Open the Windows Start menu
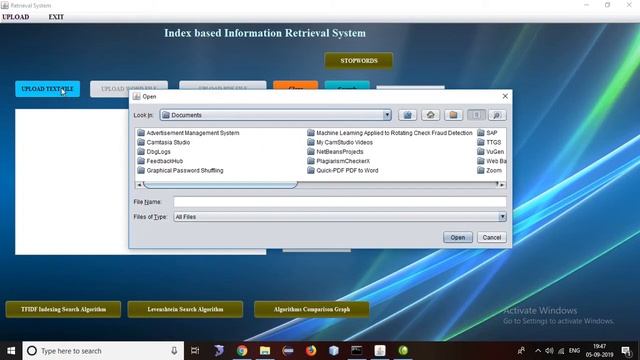Viewport: 640px width, 360px height. pyautogui.click(x=11, y=351)
